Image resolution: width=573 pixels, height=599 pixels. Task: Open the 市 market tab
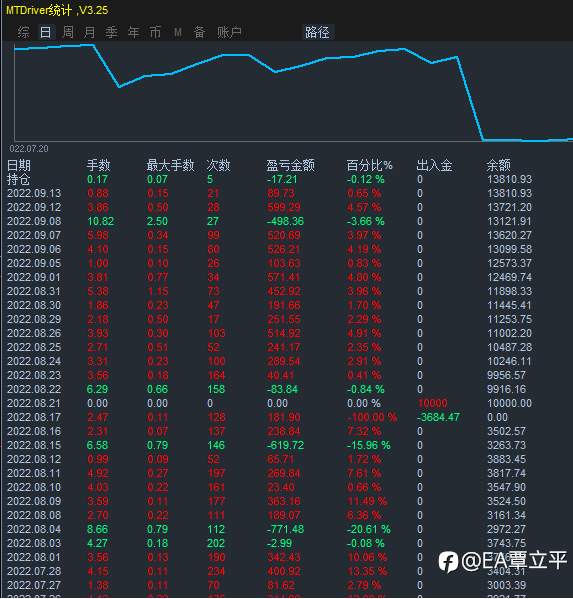155,32
